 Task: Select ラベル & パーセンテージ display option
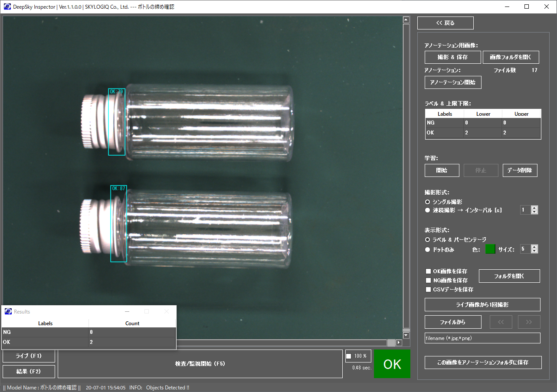tap(428, 240)
